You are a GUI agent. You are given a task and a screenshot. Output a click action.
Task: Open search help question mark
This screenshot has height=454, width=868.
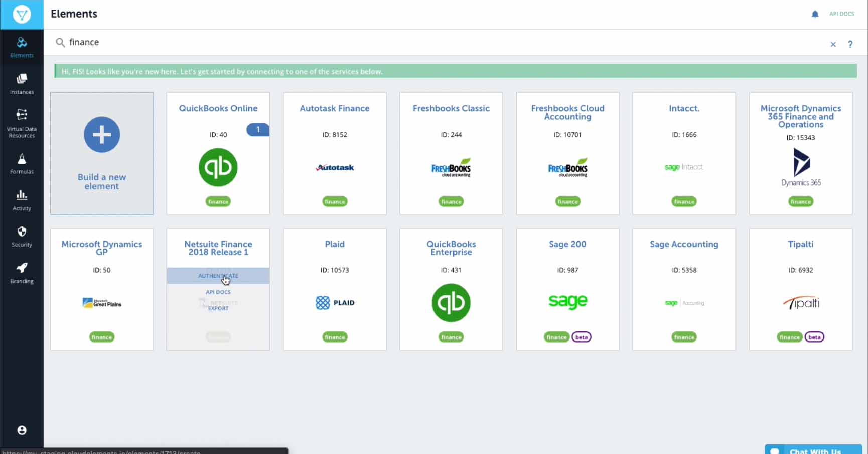click(x=850, y=44)
